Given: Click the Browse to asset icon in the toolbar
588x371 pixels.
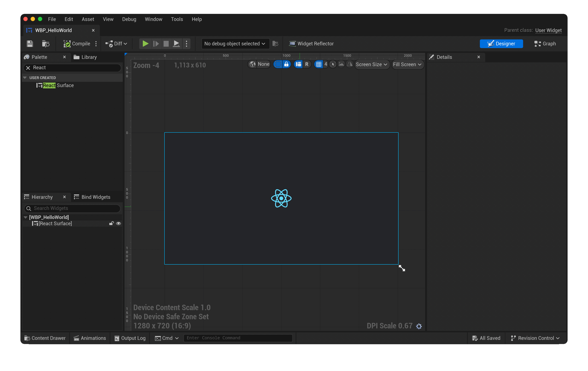Looking at the screenshot, I should click(45, 44).
